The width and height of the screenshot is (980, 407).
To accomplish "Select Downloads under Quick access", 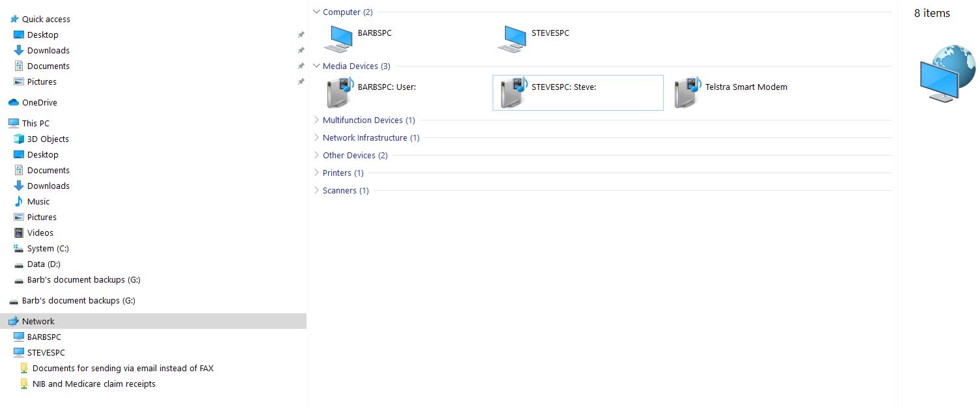I will point(48,50).
